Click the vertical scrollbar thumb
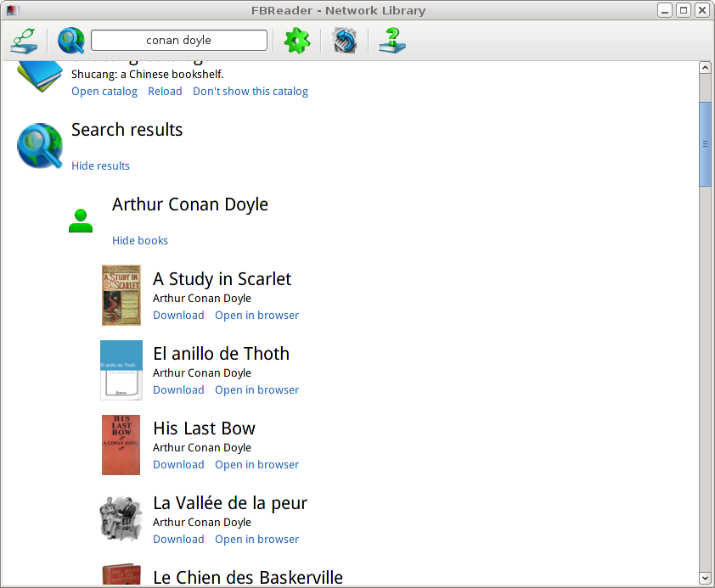715x588 pixels. point(705,144)
